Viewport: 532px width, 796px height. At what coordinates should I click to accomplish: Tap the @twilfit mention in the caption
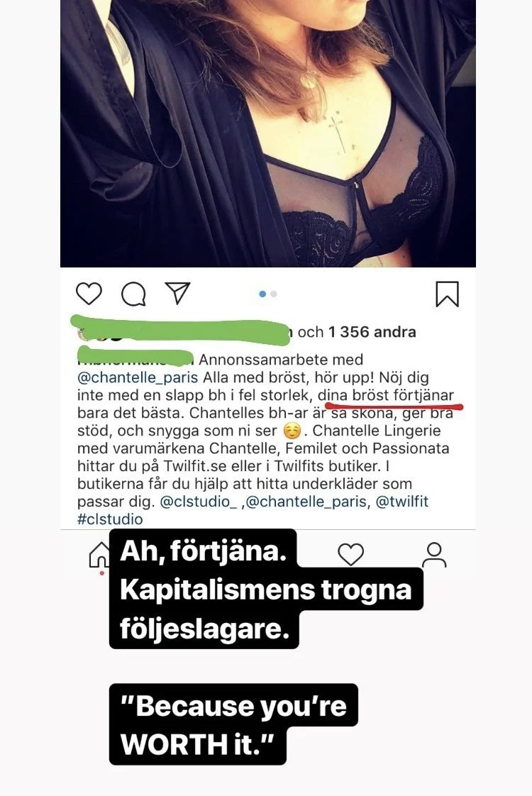[402, 502]
